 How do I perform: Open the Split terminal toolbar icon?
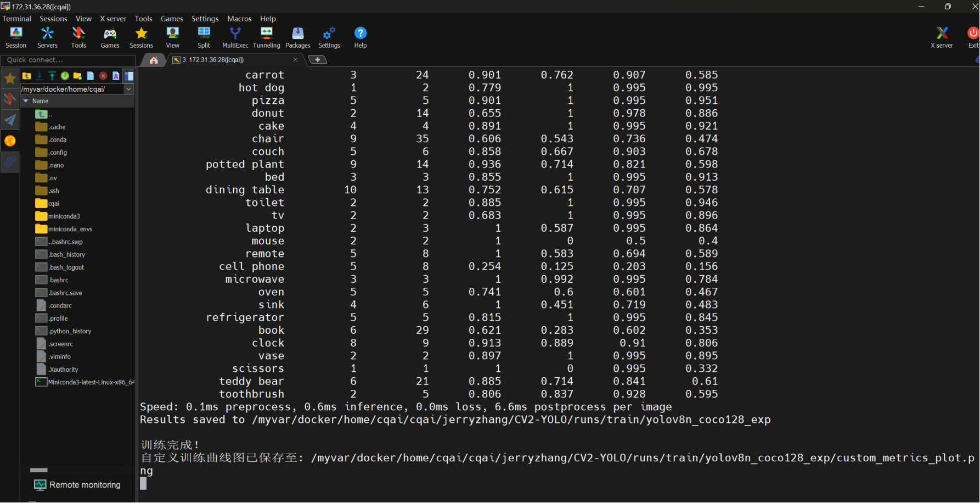204,37
